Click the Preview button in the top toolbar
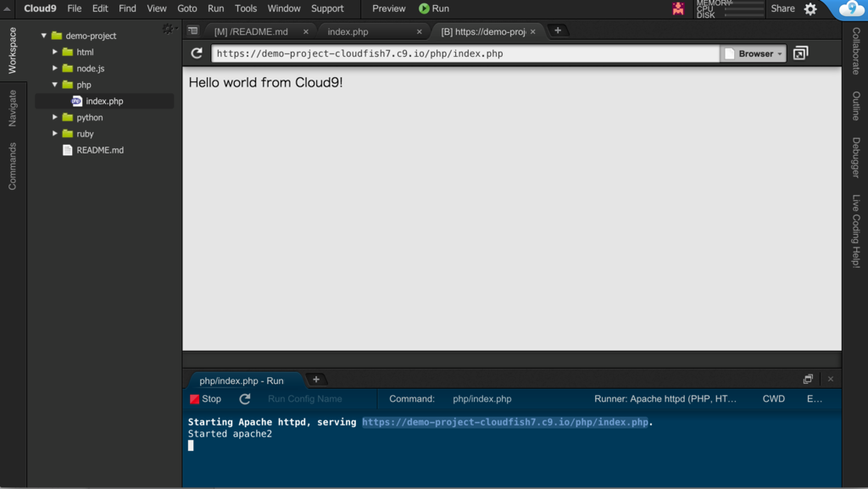Image resolution: width=868 pixels, height=489 pixels. point(388,8)
